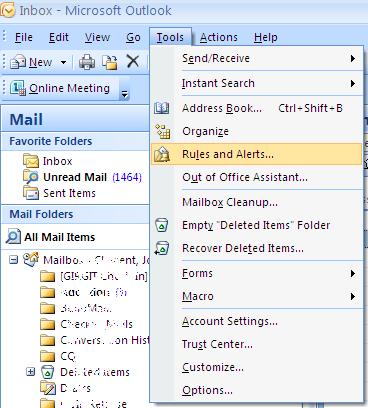Click the Inbox favorite folder icon
The image size is (368, 408).
tap(31, 161)
